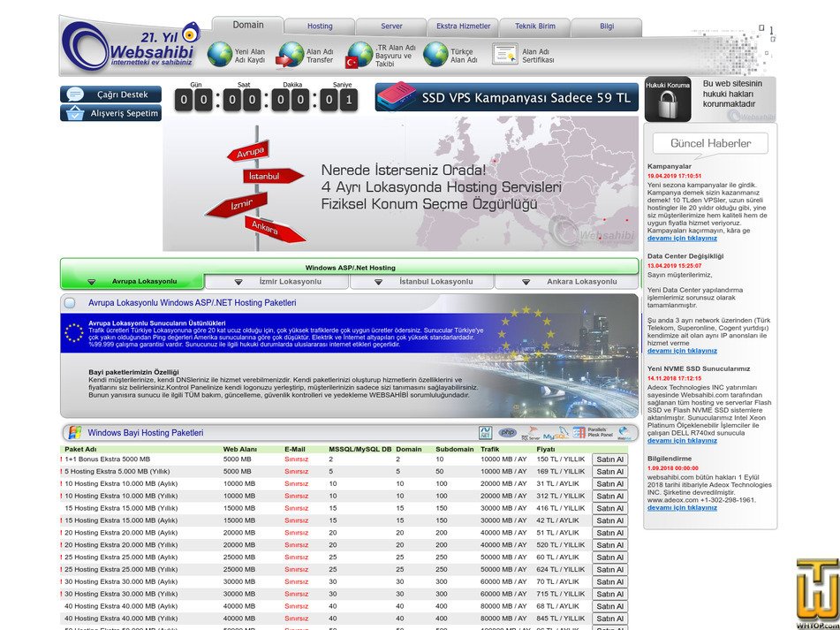Open Türkçe Alan Adı globe icon
The width and height of the screenshot is (840, 630).
(435, 54)
